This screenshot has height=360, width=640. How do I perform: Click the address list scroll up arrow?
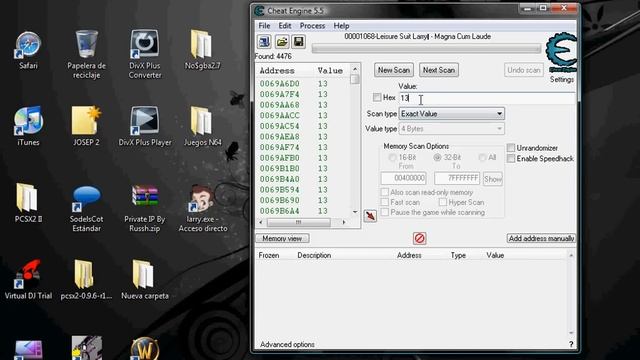tap(355, 69)
